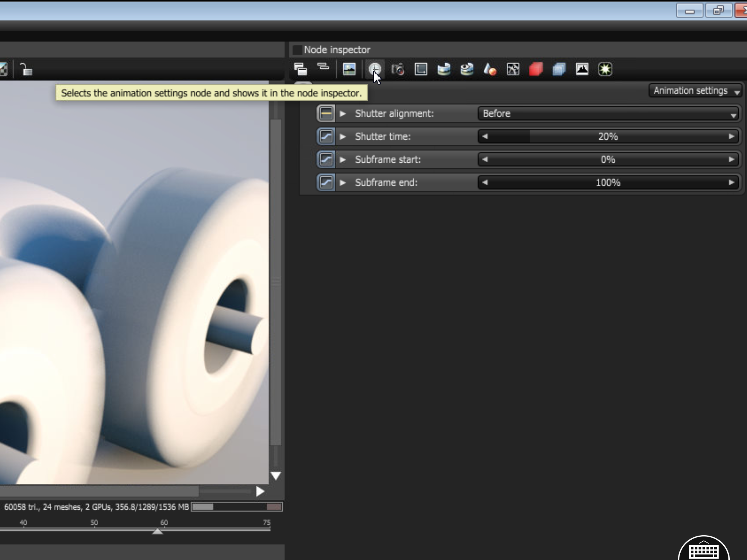Open the post processing star icon
Viewport: 747px width, 560px height.
click(x=605, y=69)
